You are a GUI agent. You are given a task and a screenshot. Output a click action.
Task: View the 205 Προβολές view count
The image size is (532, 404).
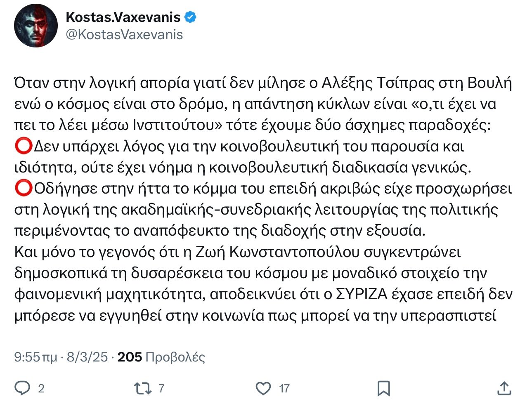click(x=161, y=357)
